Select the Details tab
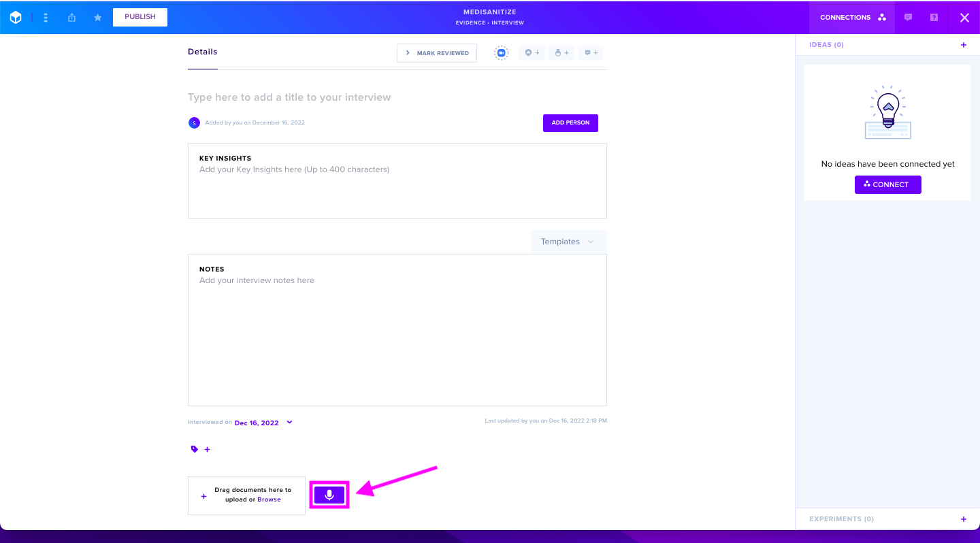 tap(203, 52)
